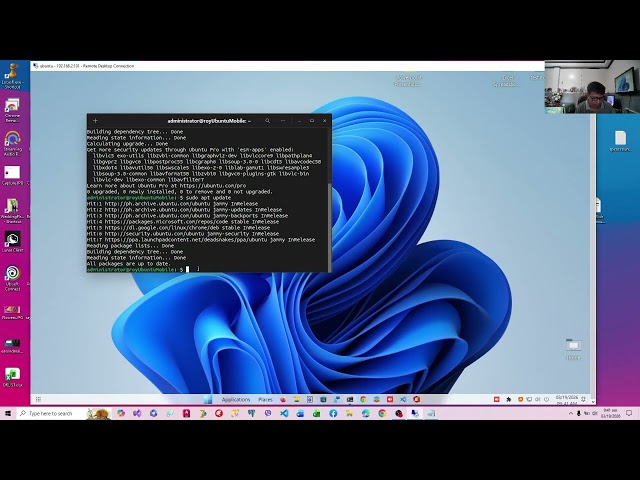Click the webcam overlay thumbnail
Viewport: 640px width, 480px height.
click(592, 87)
